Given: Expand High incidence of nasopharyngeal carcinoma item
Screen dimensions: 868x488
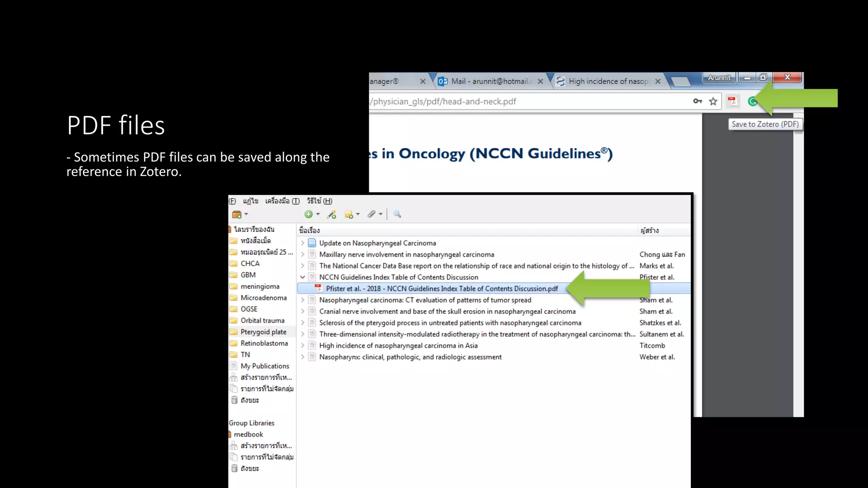Looking at the screenshot, I should pyautogui.click(x=303, y=346).
